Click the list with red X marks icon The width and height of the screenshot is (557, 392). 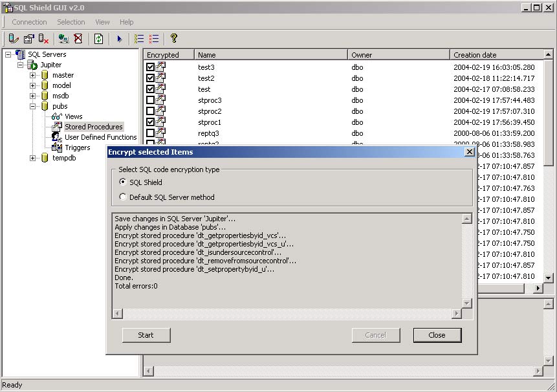click(x=154, y=39)
